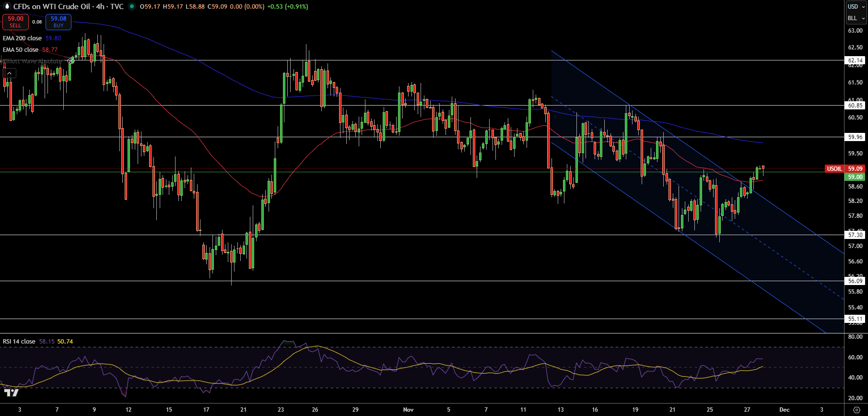Click the CFDs on WTI Crude Oil title
This screenshot has width=868, height=416.
pos(51,7)
